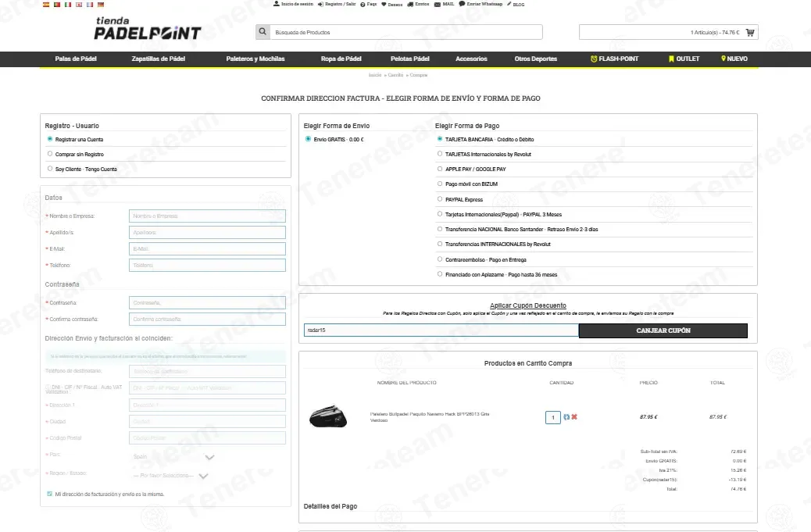Go to the tienda PadelPoint logo

pyautogui.click(x=148, y=28)
